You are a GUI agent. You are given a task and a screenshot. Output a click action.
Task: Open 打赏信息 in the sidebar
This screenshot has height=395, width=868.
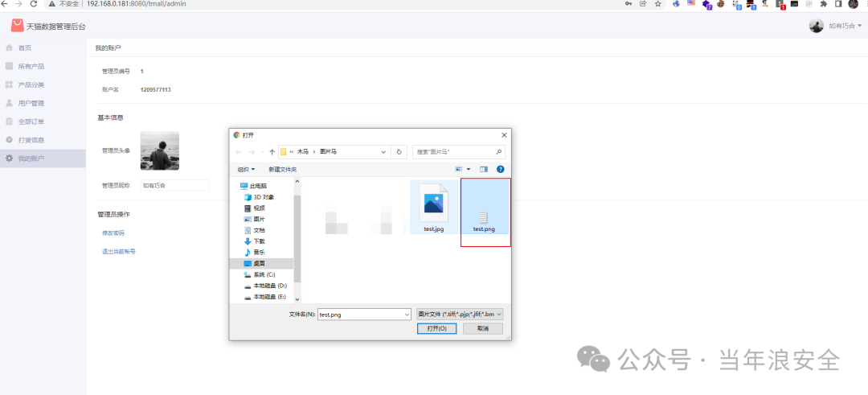coord(43,140)
